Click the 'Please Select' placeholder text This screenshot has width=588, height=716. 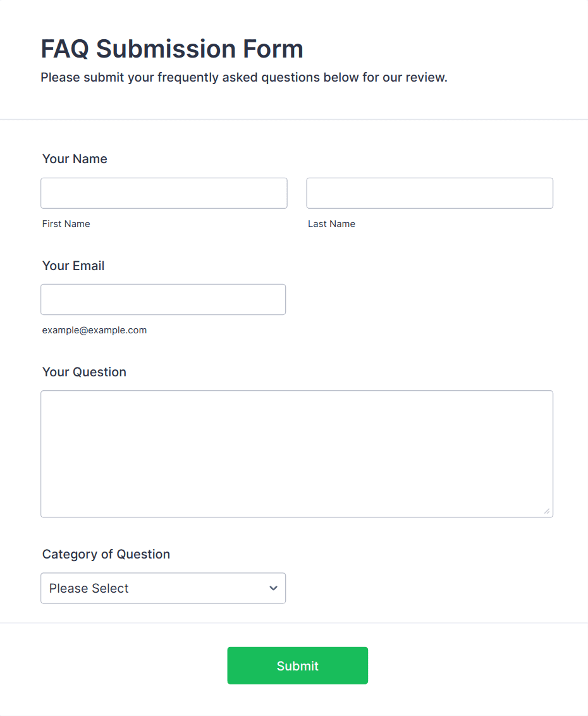point(89,588)
